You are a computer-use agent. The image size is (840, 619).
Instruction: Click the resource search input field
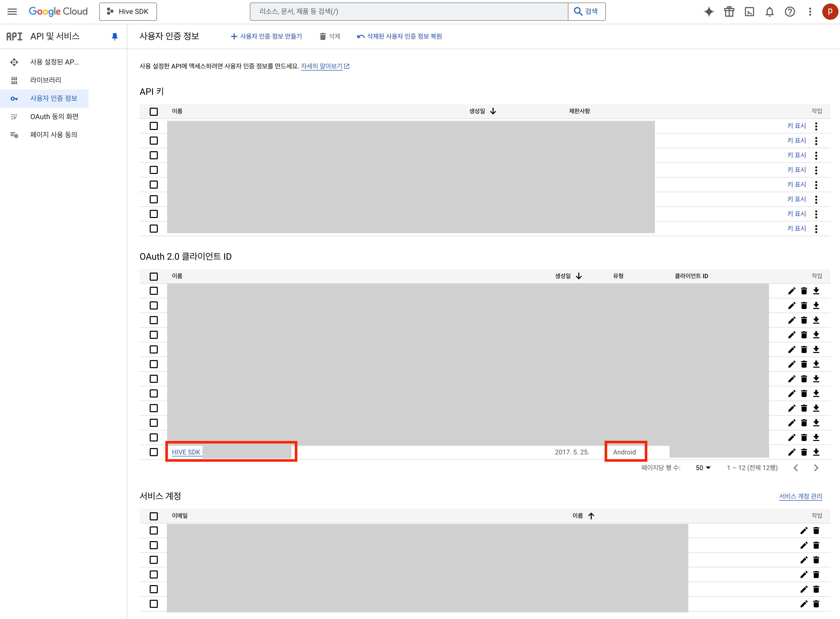click(x=408, y=12)
